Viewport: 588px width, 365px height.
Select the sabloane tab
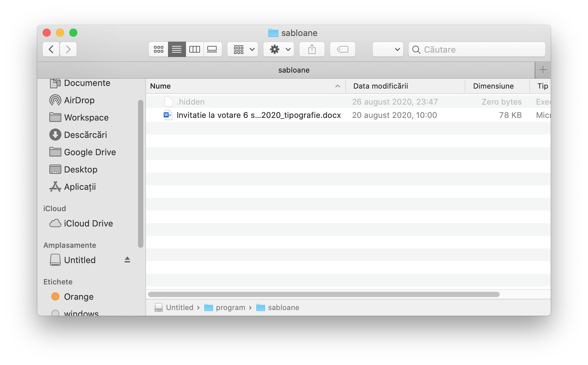(286, 70)
